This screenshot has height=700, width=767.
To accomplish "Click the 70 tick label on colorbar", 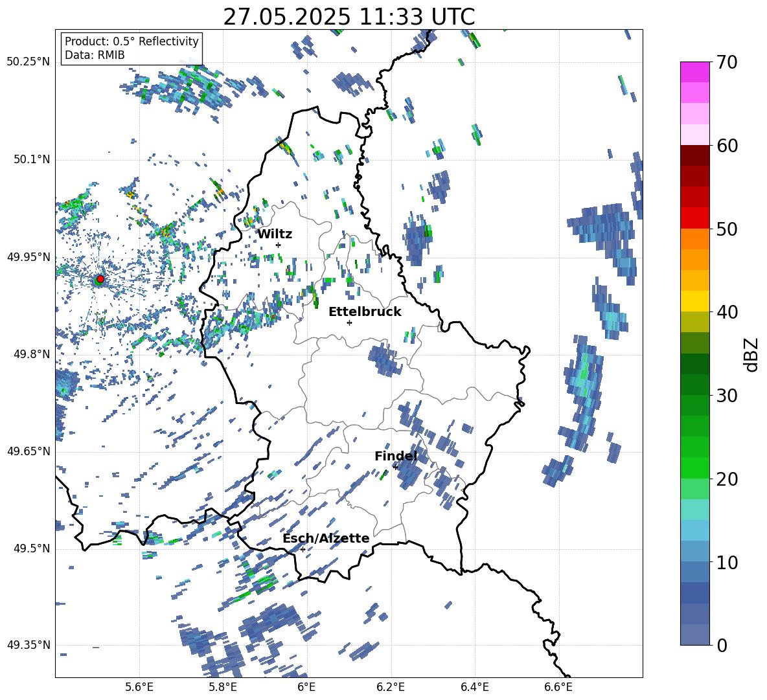I will [x=727, y=62].
